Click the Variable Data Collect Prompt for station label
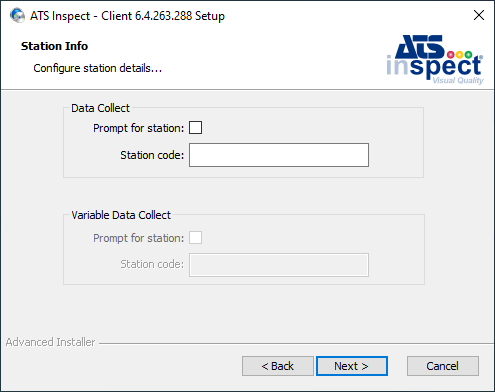The image size is (495, 392). (x=138, y=238)
